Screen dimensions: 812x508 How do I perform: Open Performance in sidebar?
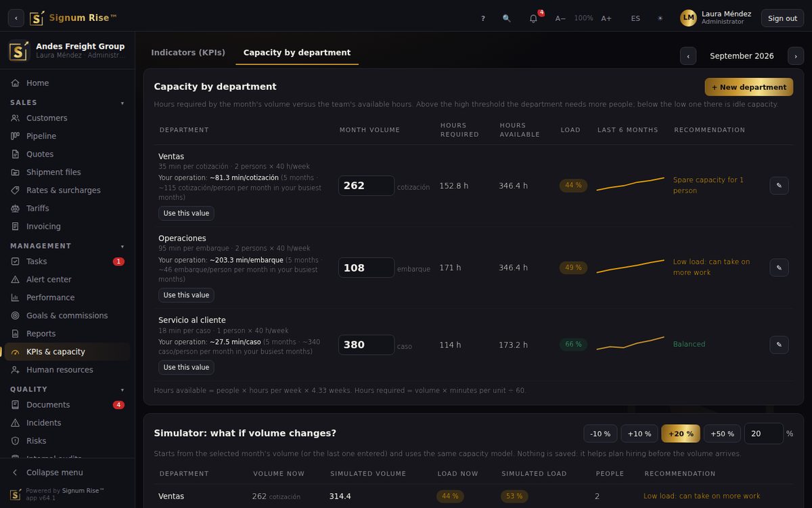click(68, 297)
